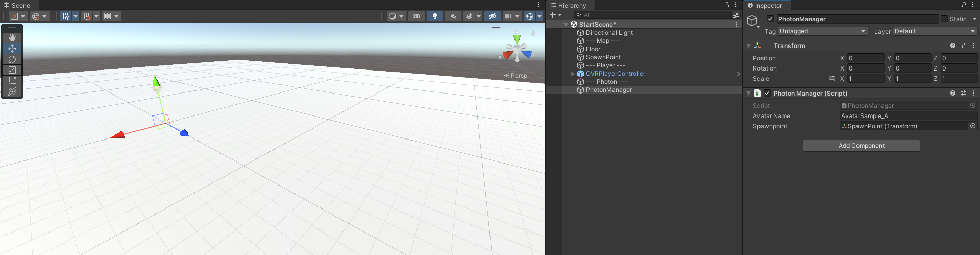Image resolution: width=980 pixels, height=255 pixels.
Task: Click the tool handle position pivot icon
Action: [x=15, y=16]
